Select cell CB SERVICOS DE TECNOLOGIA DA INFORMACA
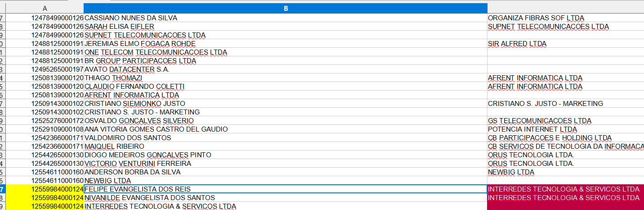 coord(566,146)
